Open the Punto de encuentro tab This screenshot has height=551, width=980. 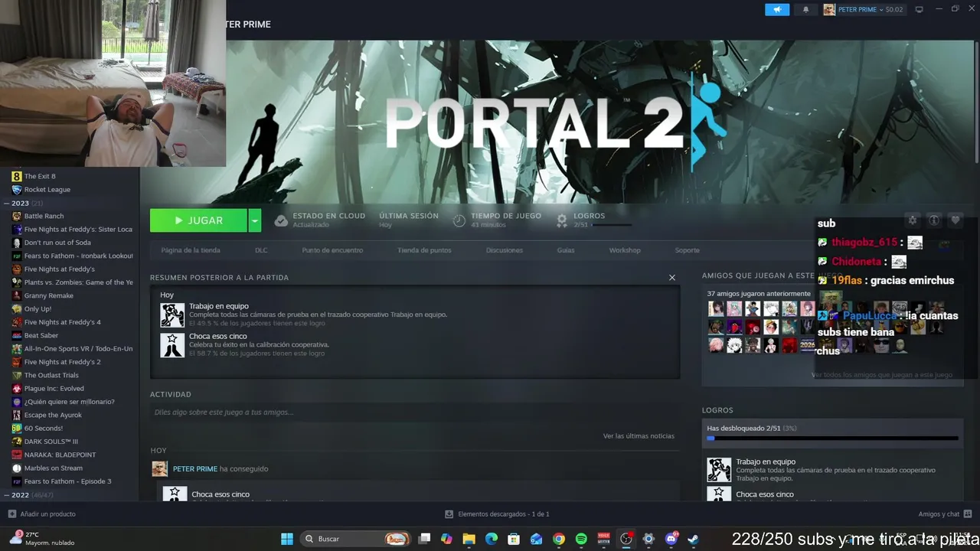pyautogui.click(x=332, y=250)
